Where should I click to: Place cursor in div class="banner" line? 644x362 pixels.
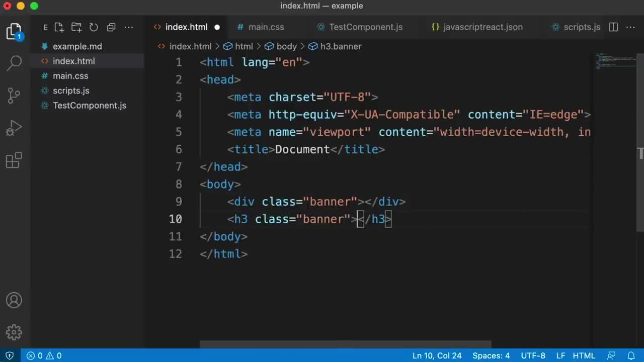316,202
